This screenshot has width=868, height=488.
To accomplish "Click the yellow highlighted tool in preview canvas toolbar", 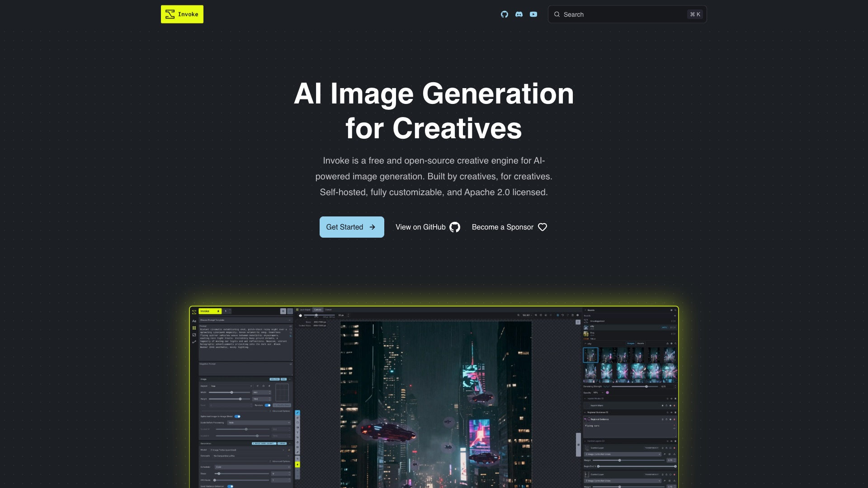I will point(297,465).
